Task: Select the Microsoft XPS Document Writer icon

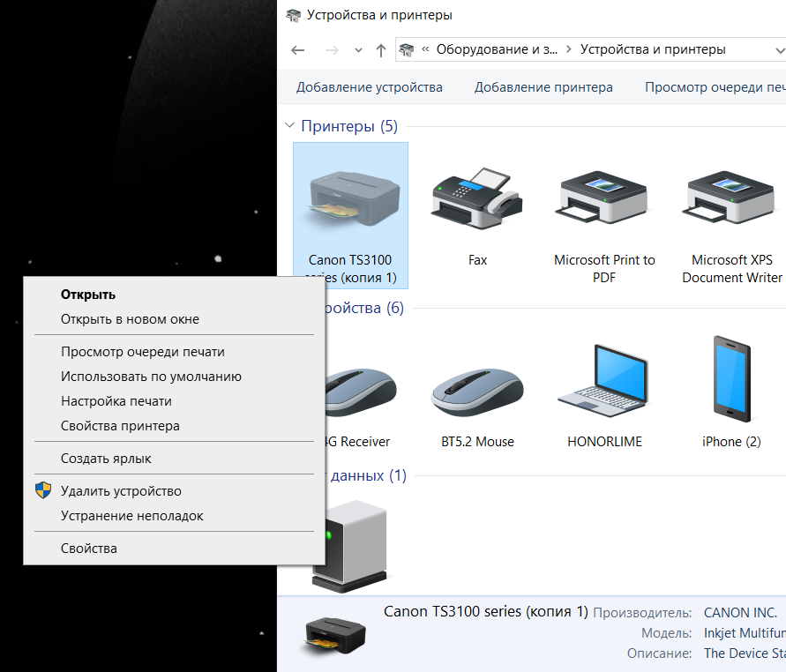Action: click(x=730, y=197)
